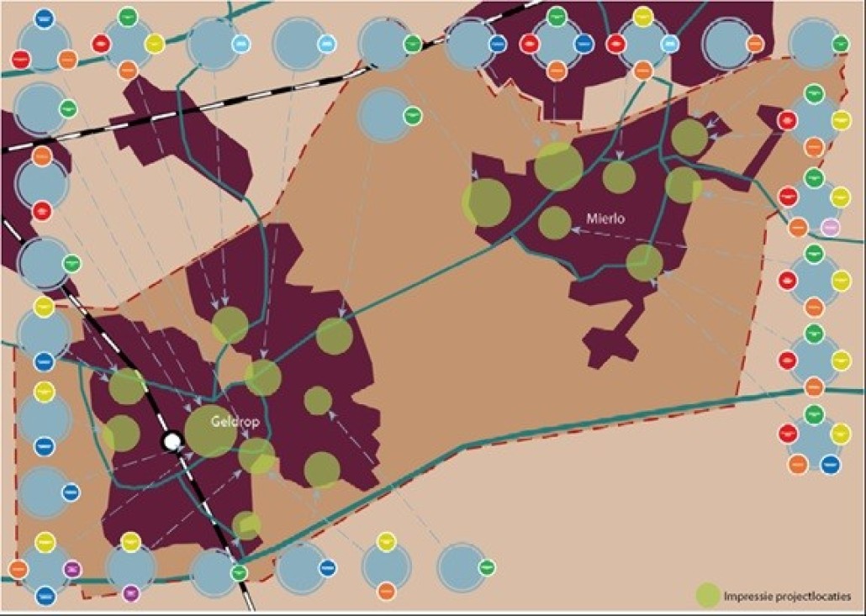This screenshot has width=866, height=616.
Task: Click the purple icon in bottom-left corner cluster
Action: 72,569
